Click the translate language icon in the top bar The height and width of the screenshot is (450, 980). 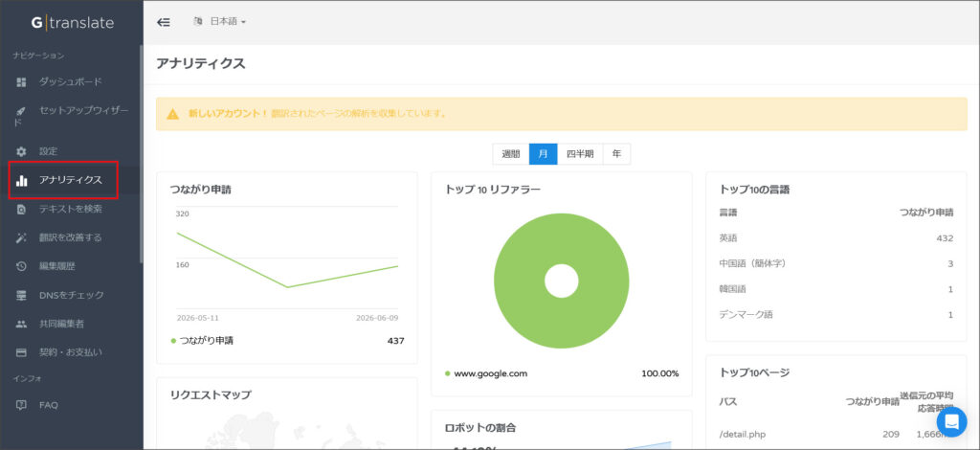[198, 21]
